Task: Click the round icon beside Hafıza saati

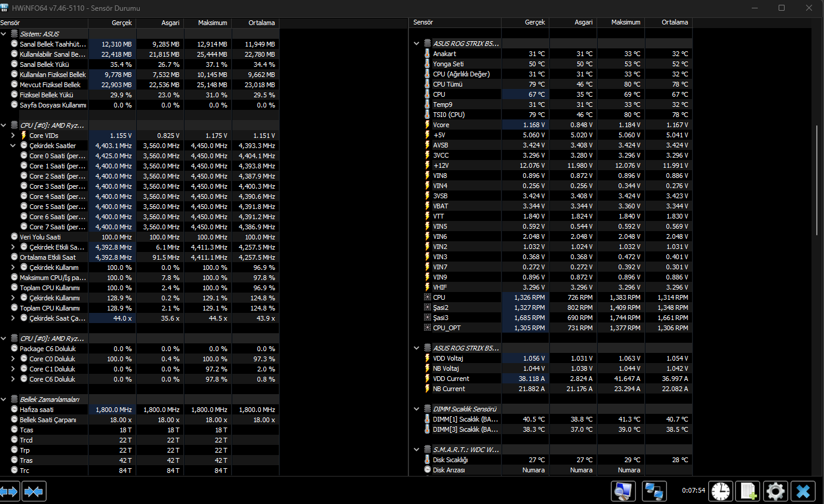Action: [14, 410]
